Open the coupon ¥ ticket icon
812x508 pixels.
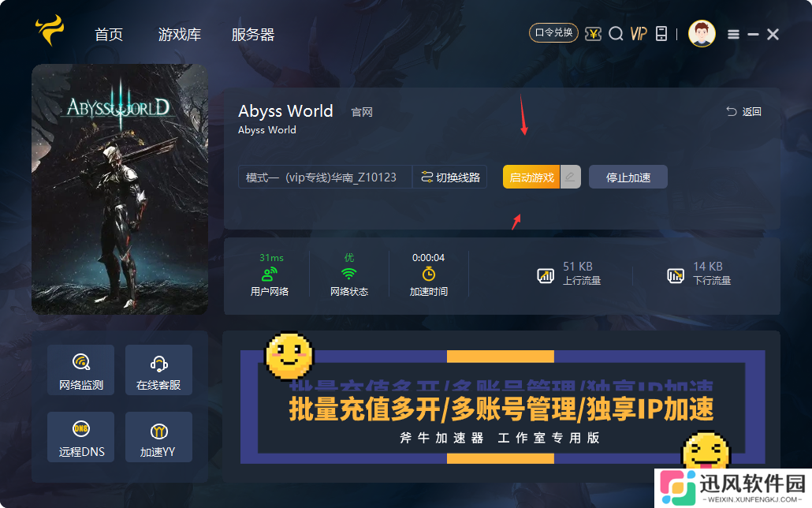click(593, 34)
